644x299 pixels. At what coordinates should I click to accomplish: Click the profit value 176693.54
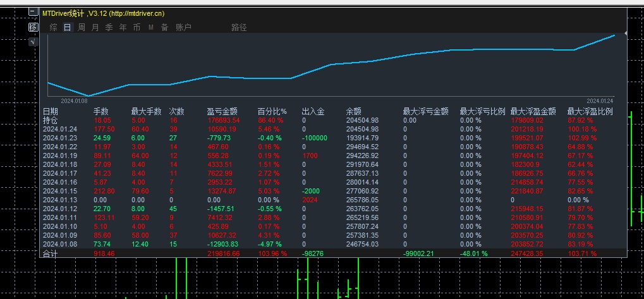(224, 120)
